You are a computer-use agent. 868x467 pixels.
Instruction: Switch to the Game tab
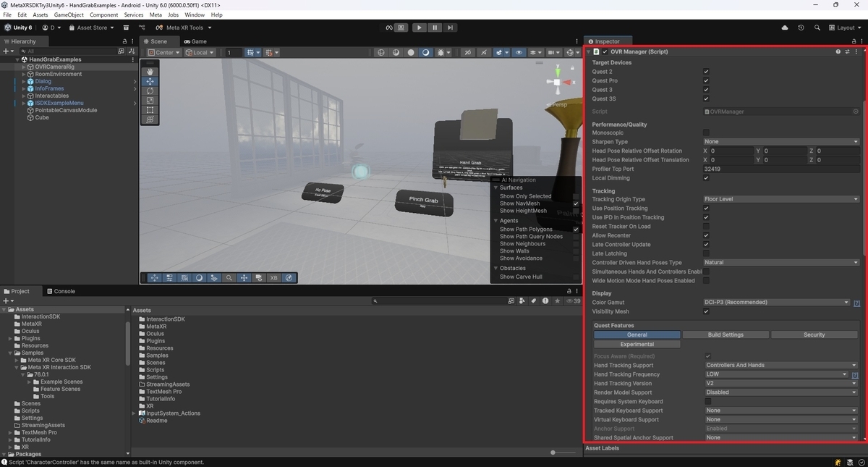(195, 41)
